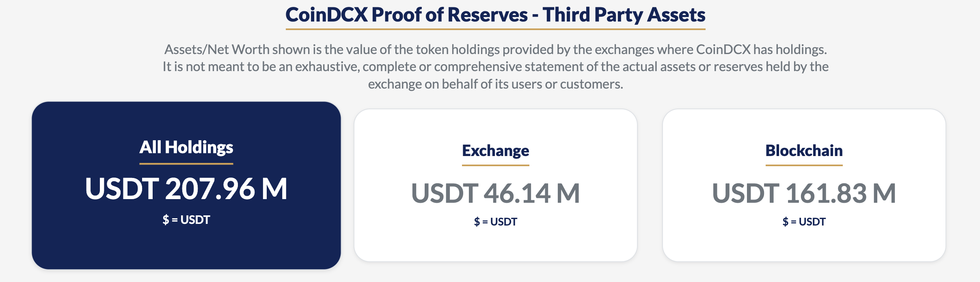Click the USDT 161.83 M blockchain value

tap(804, 193)
